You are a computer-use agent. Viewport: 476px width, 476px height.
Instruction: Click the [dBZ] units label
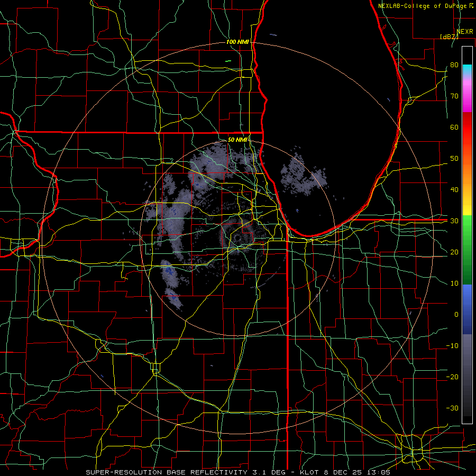[449, 36]
